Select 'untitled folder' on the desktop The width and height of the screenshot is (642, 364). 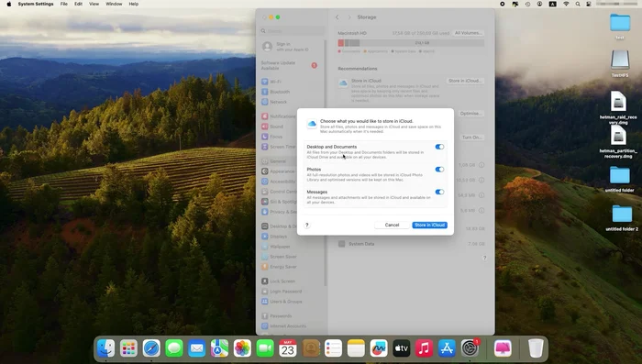[620, 179]
